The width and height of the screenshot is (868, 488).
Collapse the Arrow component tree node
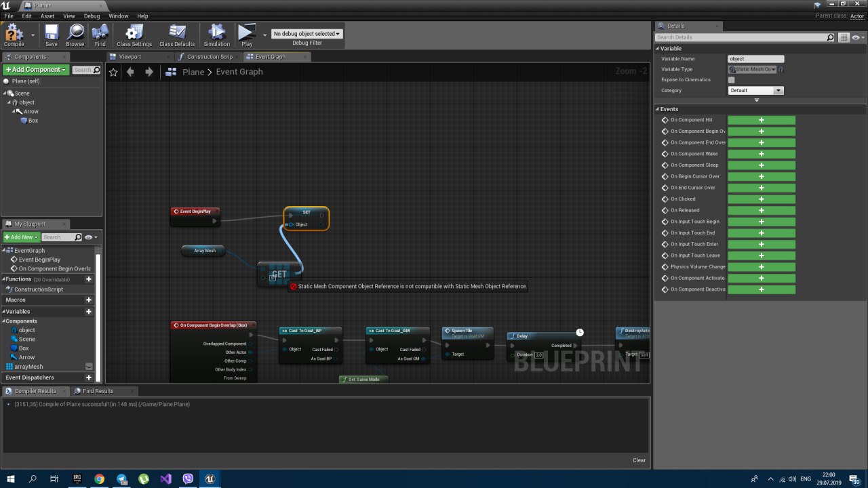pyautogui.click(x=13, y=111)
